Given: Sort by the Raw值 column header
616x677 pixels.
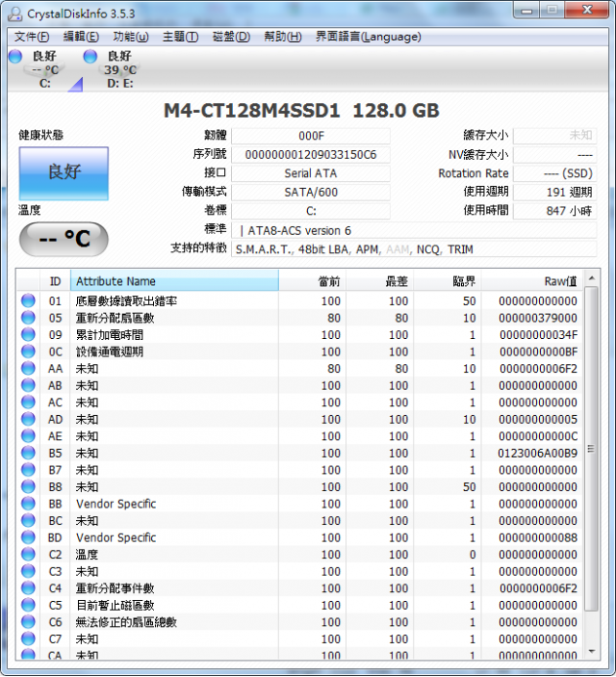Looking at the screenshot, I should coord(532,281).
